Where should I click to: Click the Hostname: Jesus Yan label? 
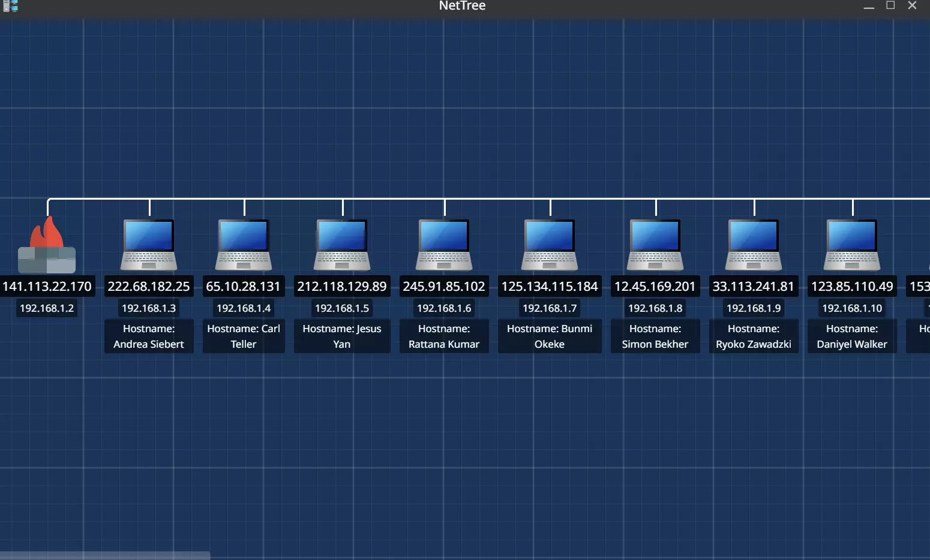(342, 336)
